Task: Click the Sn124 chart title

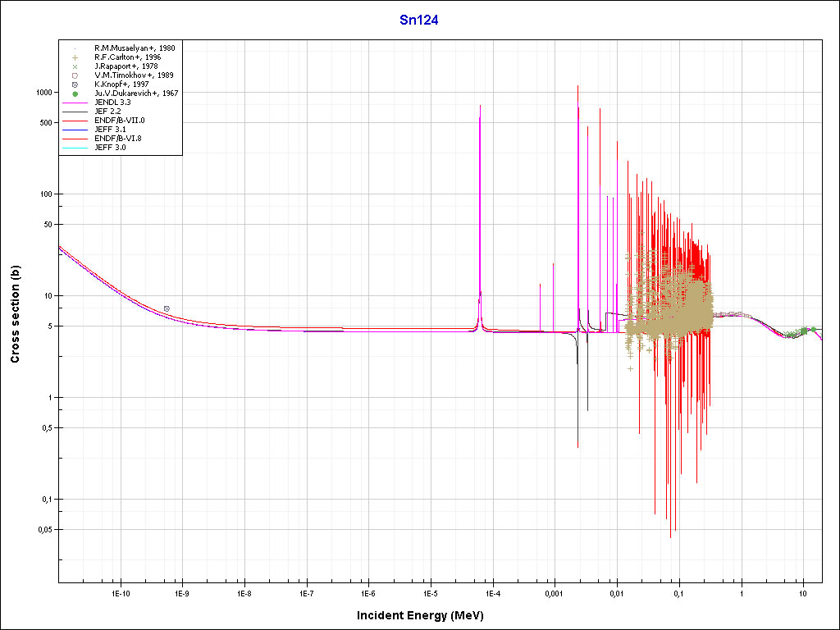Action: coord(419,21)
